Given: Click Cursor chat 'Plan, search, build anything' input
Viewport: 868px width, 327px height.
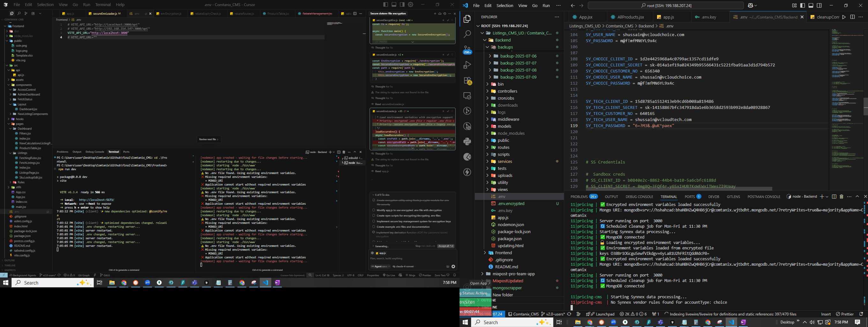Looking at the screenshot, I should coord(412,259).
